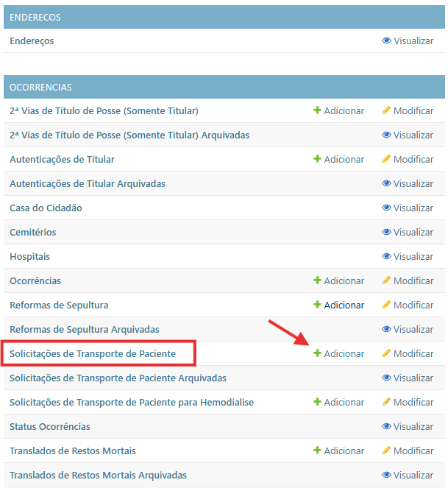Click Visualizar for Translados de Restos Mortais Arquivadas
The width and height of the screenshot is (448, 491).
(413, 475)
